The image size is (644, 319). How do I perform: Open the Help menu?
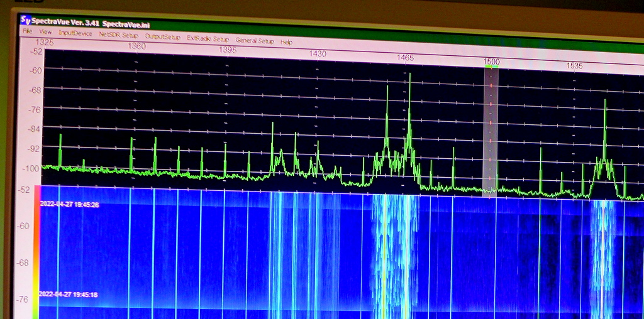(x=286, y=42)
